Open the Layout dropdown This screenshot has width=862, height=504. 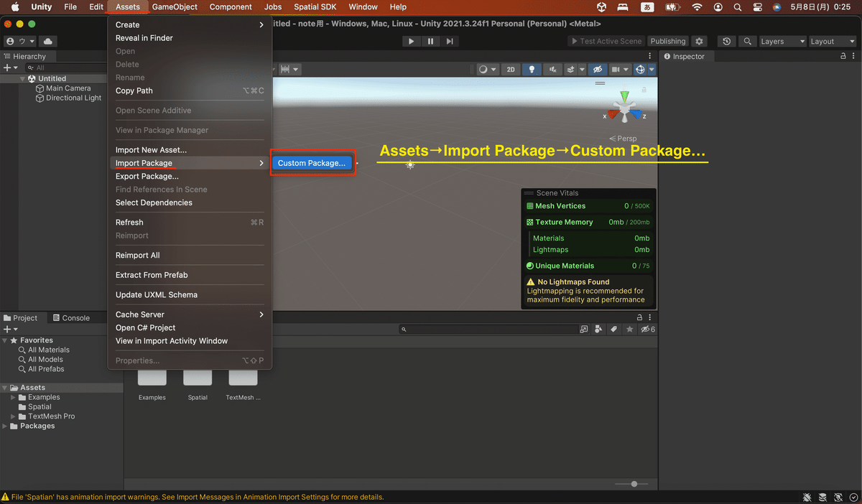coord(833,42)
